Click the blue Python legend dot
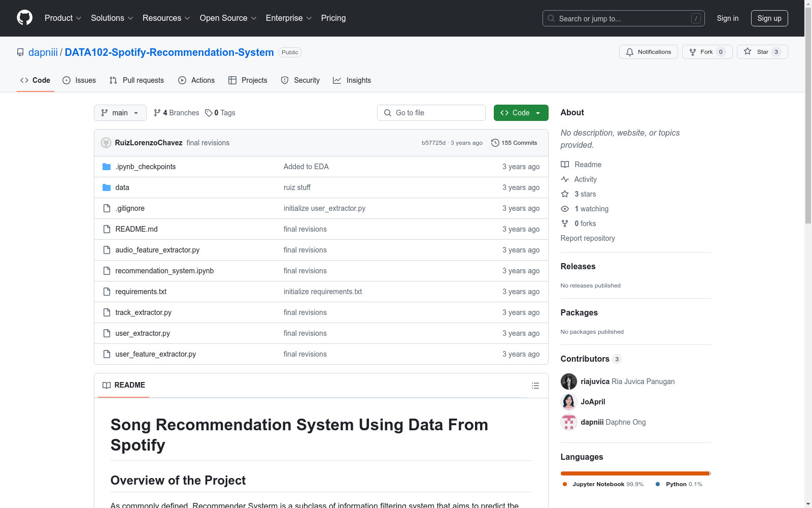Image resolution: width=812 pixels, height=508 pixels. click(x=658, y=484)
